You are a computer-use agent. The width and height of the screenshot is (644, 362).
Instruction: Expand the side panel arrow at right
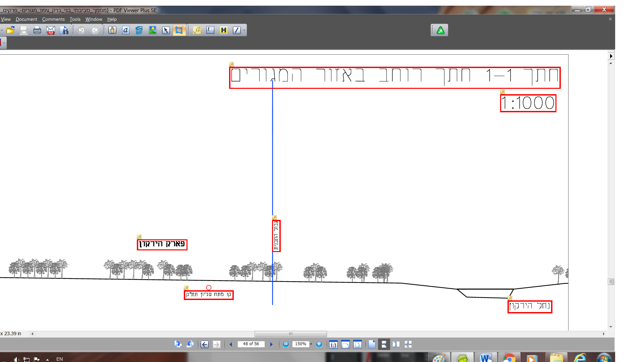pos(611,56)
